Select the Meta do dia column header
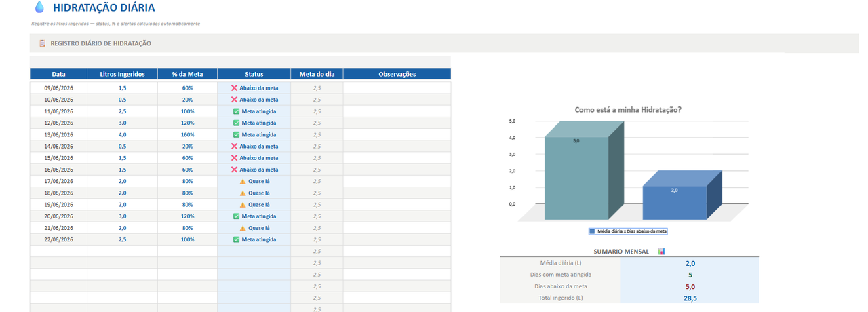The height and width of the screenshot is (312, 868). click(x=317, y=74)
